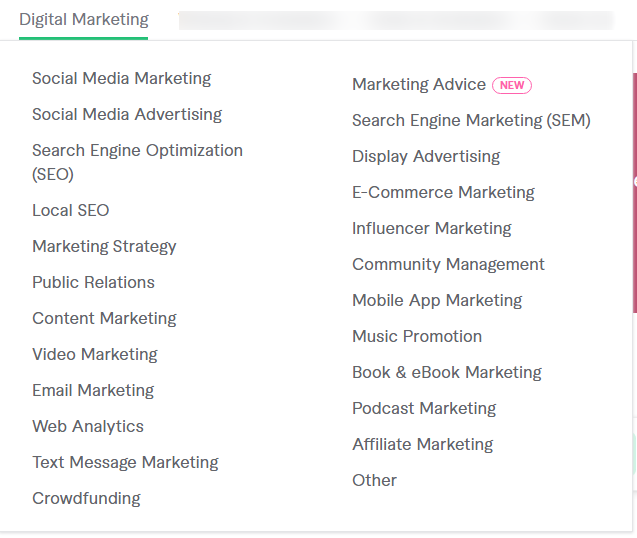This screenshot has height=538, width=637.
Task: Open Video Marketing category
Action: coord(94,354)
